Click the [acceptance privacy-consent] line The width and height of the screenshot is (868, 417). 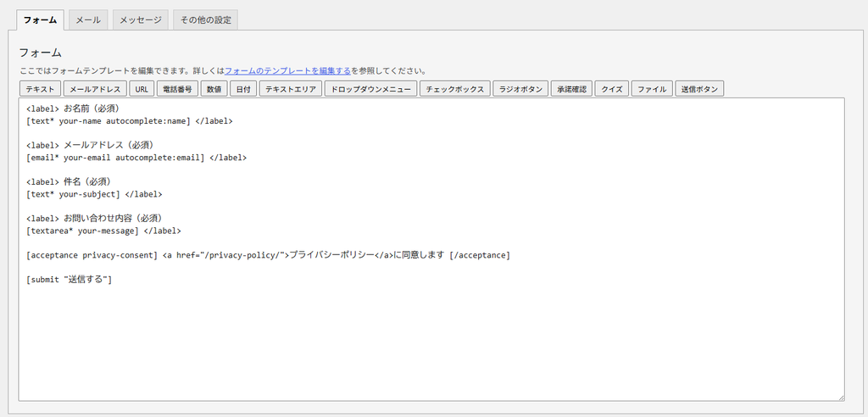[x=268, y=255]
